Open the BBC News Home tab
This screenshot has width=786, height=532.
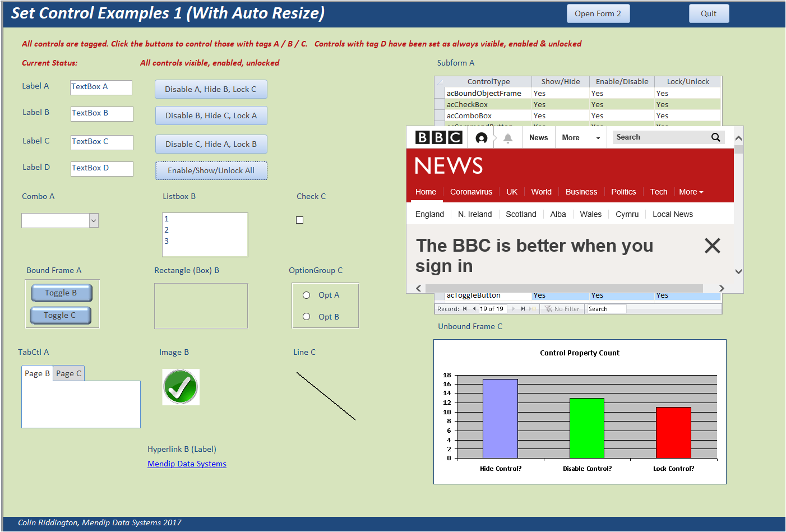coord(426,192)
